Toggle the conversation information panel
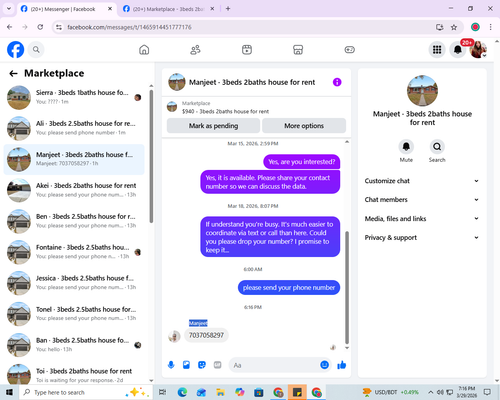Screen dimensions: 500x400 coord(337,82)
